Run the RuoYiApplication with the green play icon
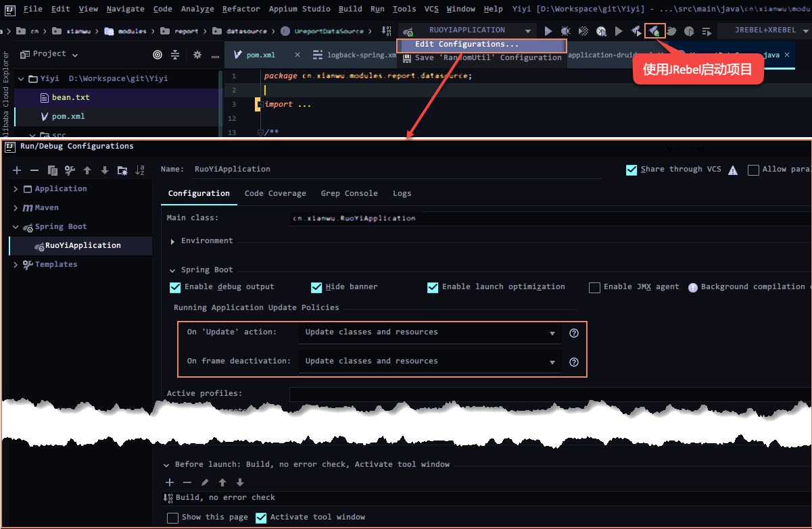812x529 pixels. pos(548,31)
